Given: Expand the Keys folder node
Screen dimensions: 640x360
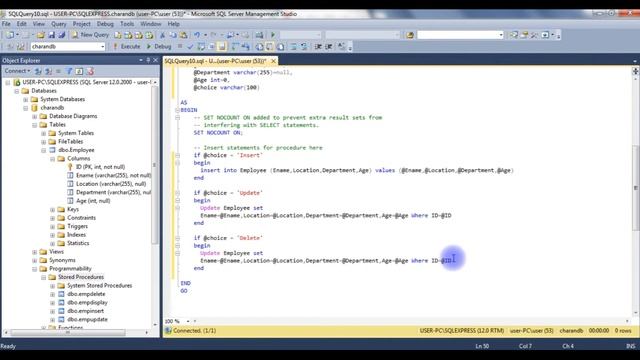Looking at the screenshot, I should tap(53, 209).
